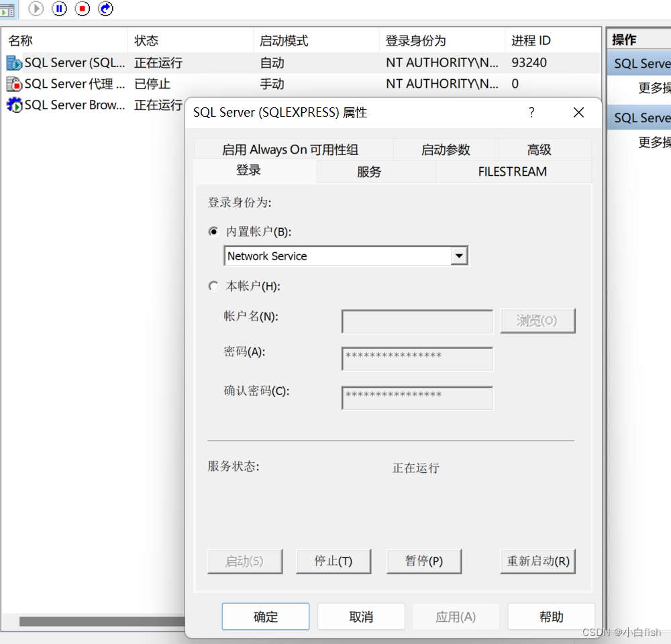The height and width of the screenshot is (644, 671).
Task: Click the SQL Server 代理 service icon
Action: pyautogui.click(x=14, y=84)
